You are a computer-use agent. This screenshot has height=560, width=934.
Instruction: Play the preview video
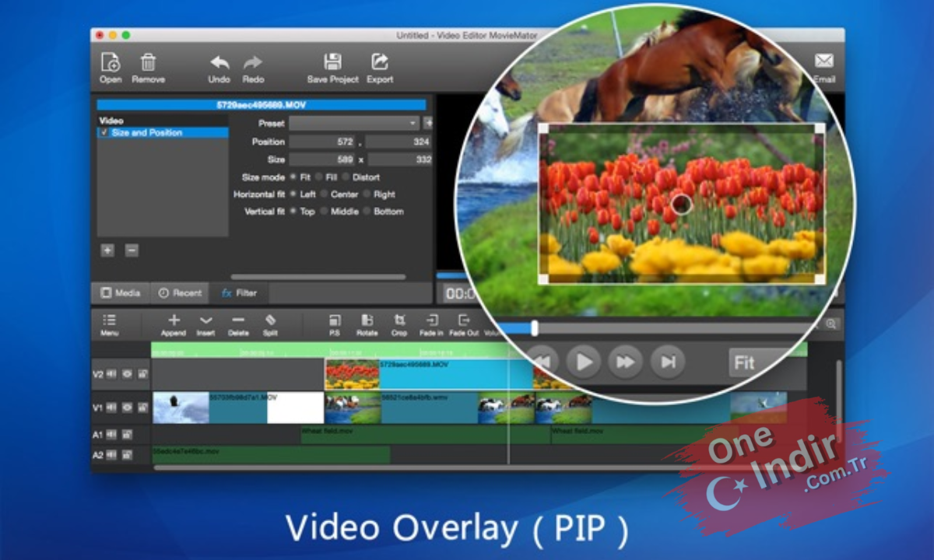coord(585,362)
